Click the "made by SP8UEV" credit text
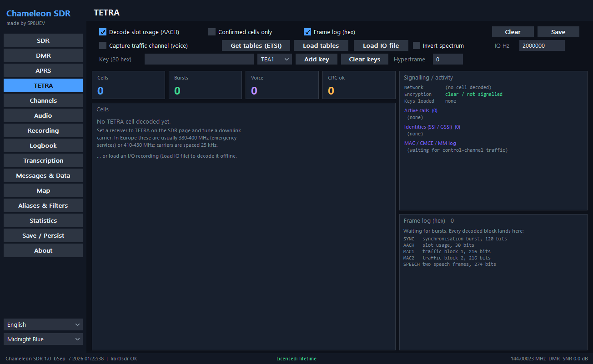The height and width of the screenshot is (364, 593). tap(25, 23)
